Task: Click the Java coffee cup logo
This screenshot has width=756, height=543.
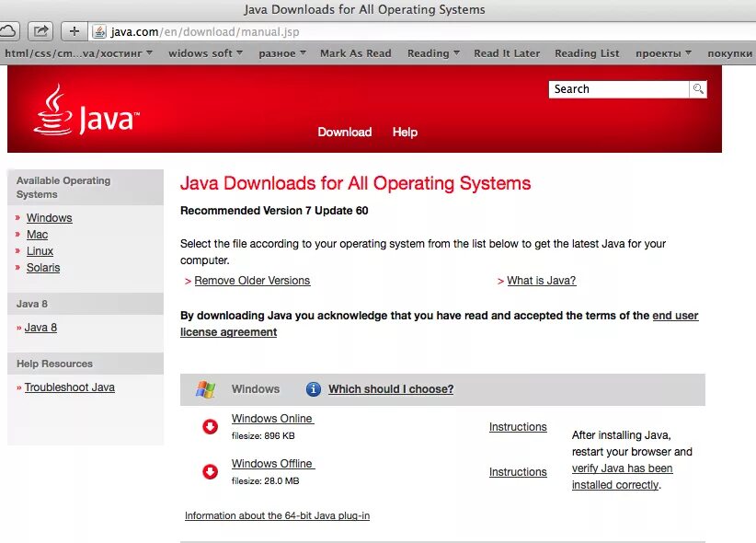Action: 52,110
